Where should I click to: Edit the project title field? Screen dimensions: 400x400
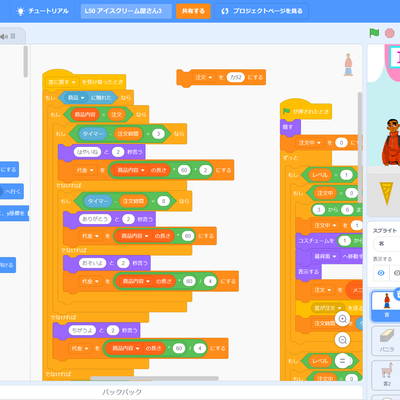click(x=126, y=11)
